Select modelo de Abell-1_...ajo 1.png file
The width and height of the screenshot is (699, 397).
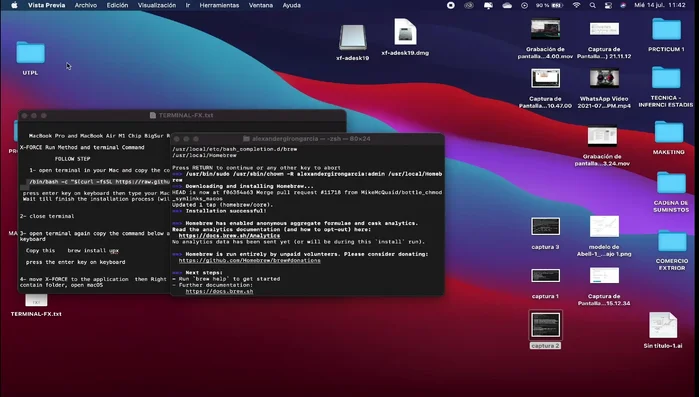[x=604, y=226]
